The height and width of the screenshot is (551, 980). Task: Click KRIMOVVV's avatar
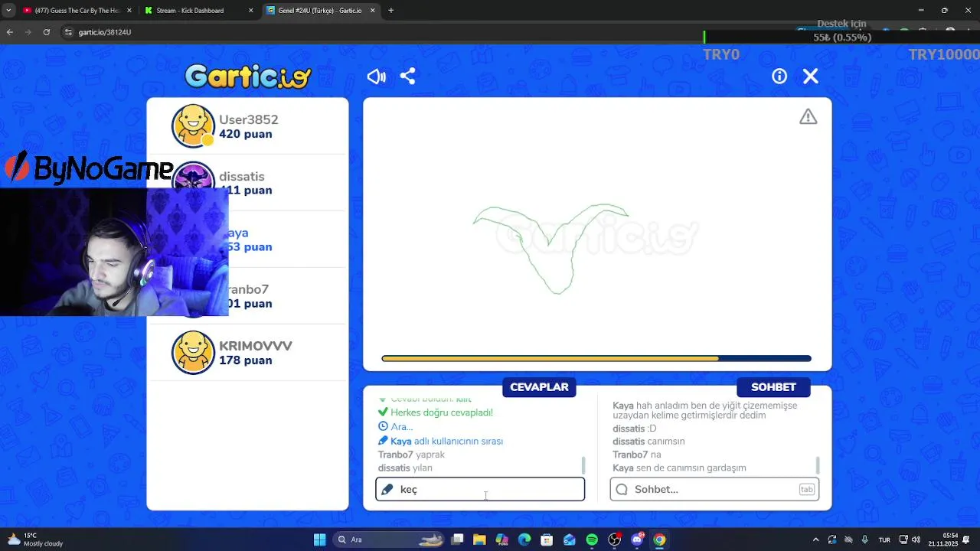tap(193, 353)
